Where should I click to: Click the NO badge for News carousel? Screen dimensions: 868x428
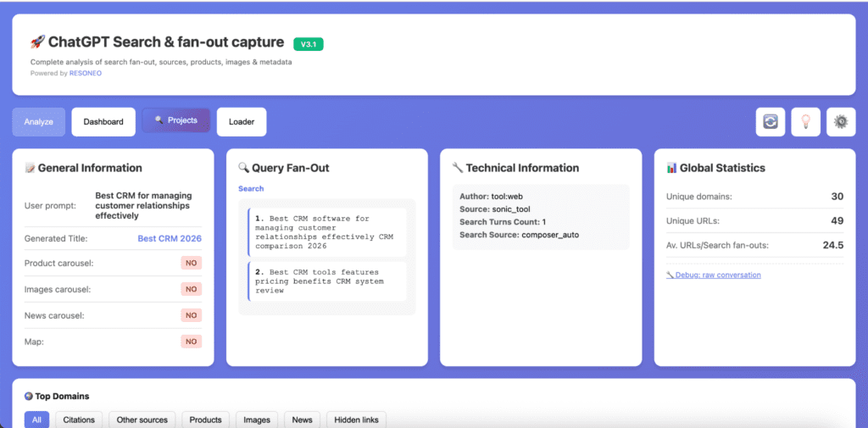pyautogui.click(x=191, y=315)
